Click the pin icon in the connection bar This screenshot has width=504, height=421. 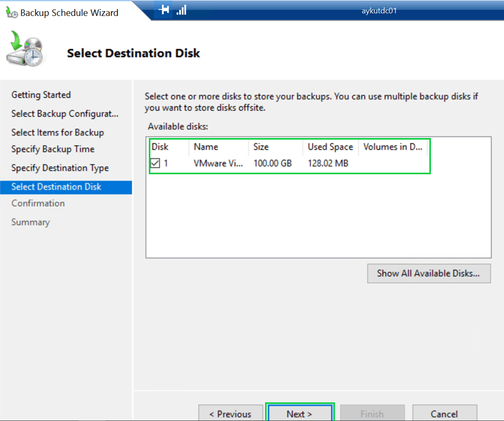[x=164, y=10]
